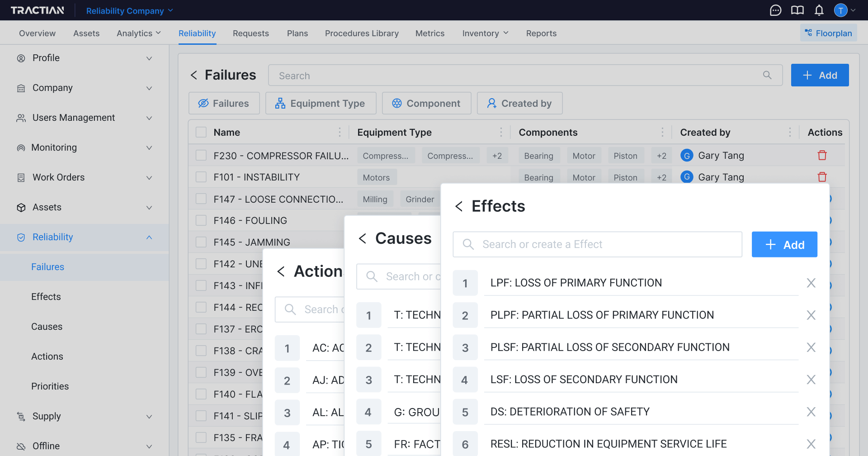Delete failure F230 with the trash icon

822,155
